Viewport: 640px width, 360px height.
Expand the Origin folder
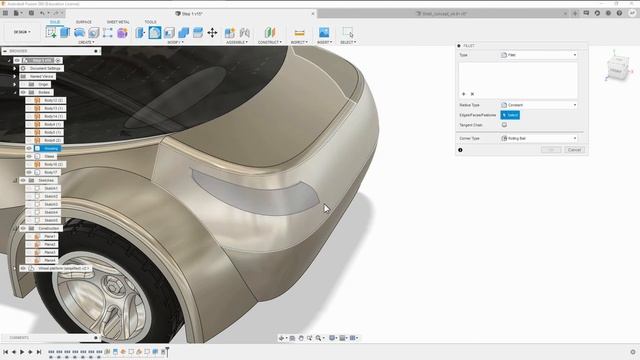click(x=14, y=84)
